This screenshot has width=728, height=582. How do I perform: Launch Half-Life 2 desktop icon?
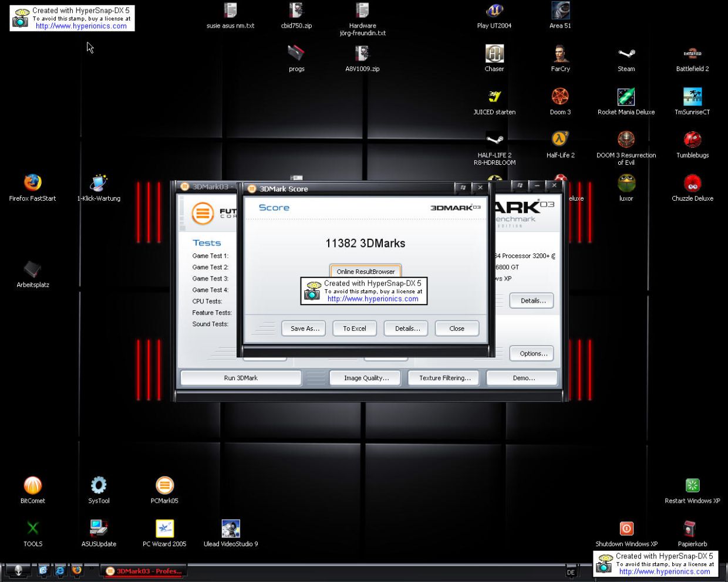pyautogui.click(x=560, y=140)
